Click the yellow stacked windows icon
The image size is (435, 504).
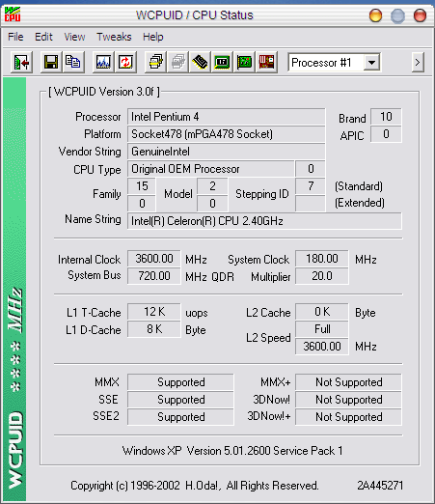tap(155, 62)
